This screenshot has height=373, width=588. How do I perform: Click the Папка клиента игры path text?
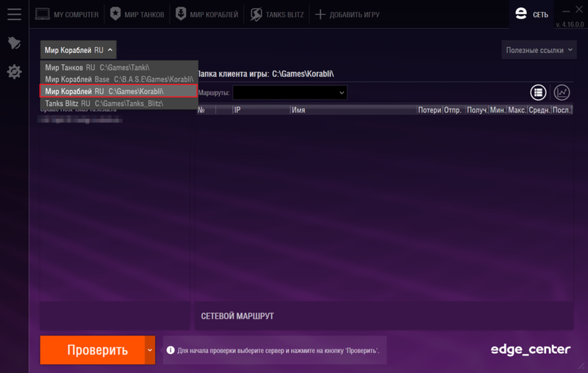[265, 74]
